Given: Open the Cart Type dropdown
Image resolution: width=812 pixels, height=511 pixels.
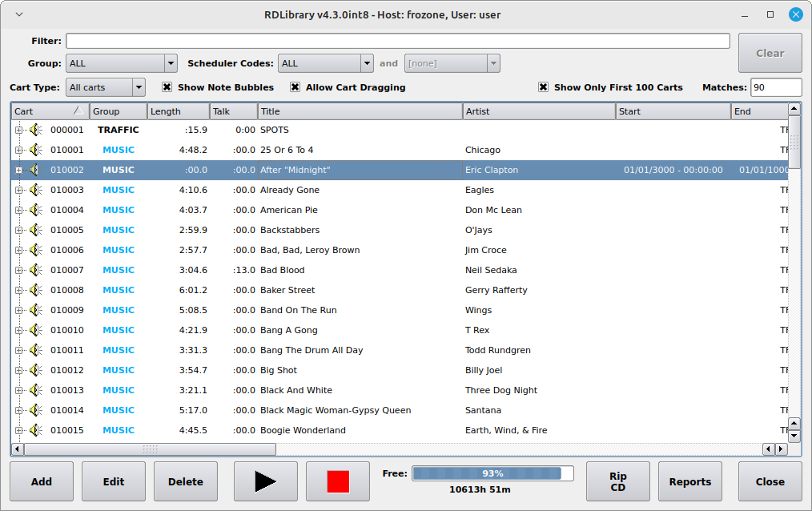Looking at the screenshot, I should 105,87.
